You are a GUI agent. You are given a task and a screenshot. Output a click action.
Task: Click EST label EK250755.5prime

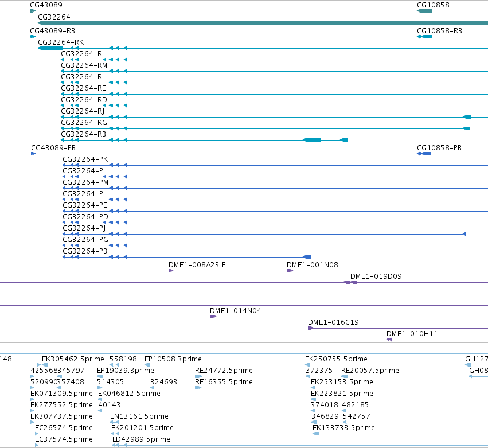(336, 359)
